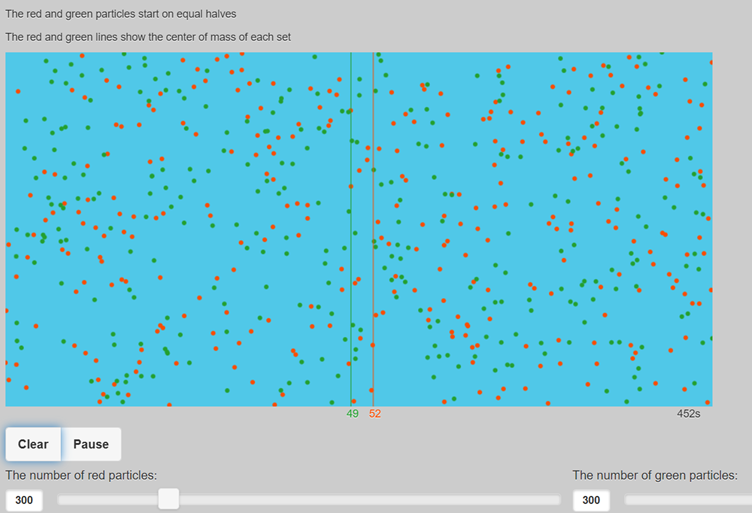The image size is (752, 513).
Task: Click the simulation canvas's bottom-right corner above 452s
Action: tap(706, 400)
